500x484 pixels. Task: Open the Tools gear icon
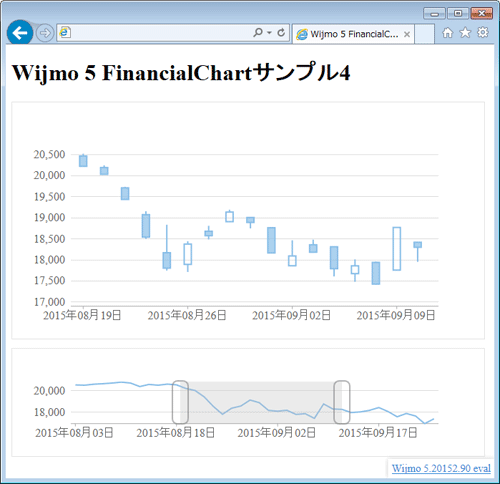coord(483,32)
